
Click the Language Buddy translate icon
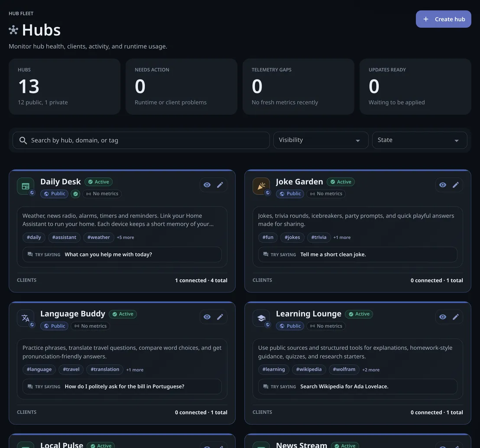tap(26, 318)
